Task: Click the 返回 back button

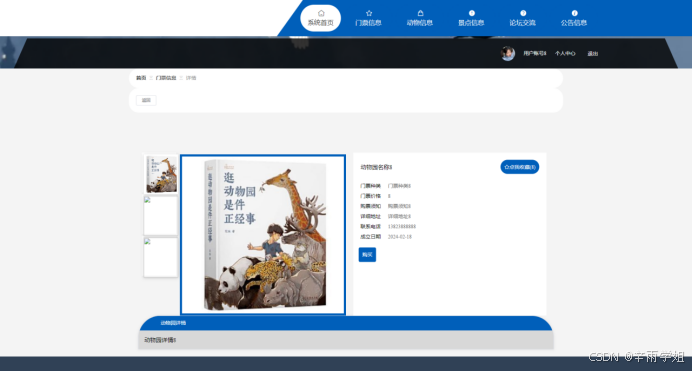Action: [x=146, y=100]
